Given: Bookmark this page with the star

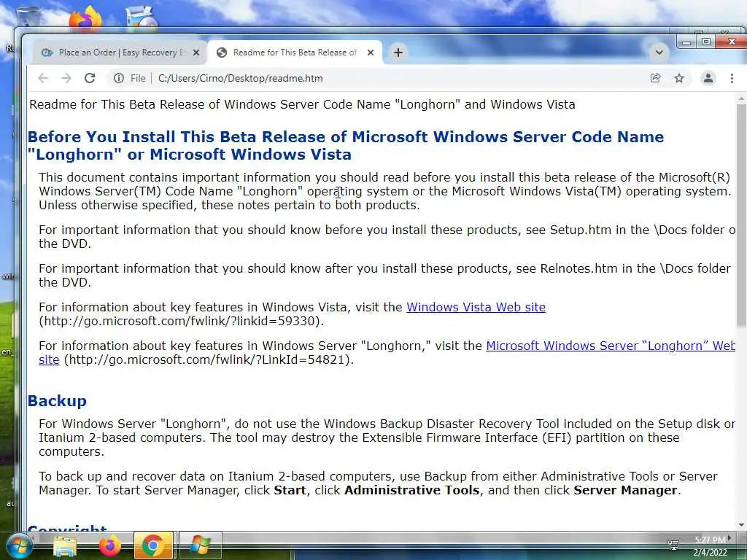Looking at the screenshot, I should [679, 78].
